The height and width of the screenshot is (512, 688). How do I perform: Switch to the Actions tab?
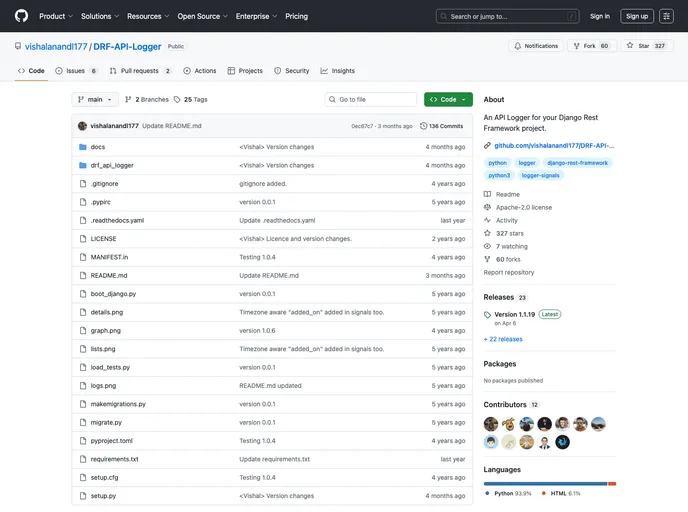[200, 71]
